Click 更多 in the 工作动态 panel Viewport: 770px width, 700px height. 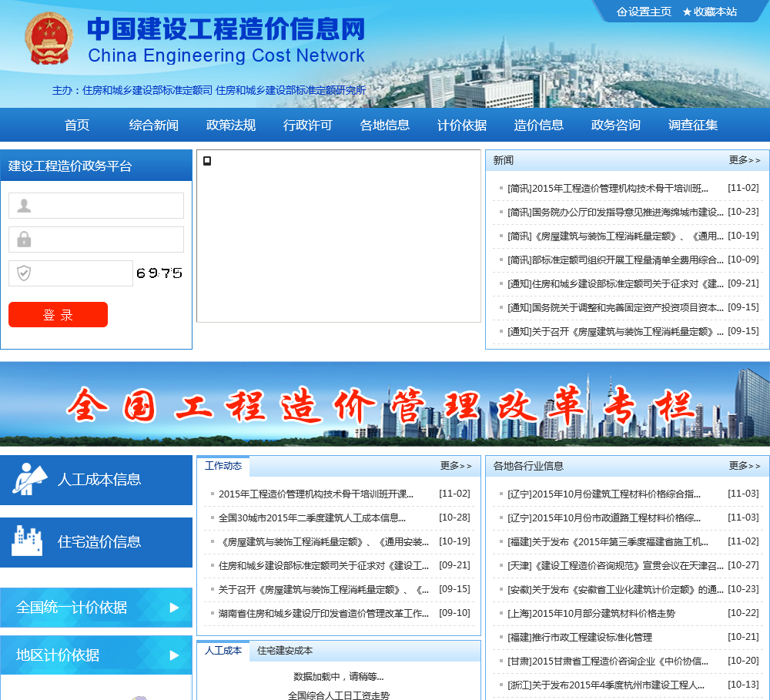coord(456,466)
